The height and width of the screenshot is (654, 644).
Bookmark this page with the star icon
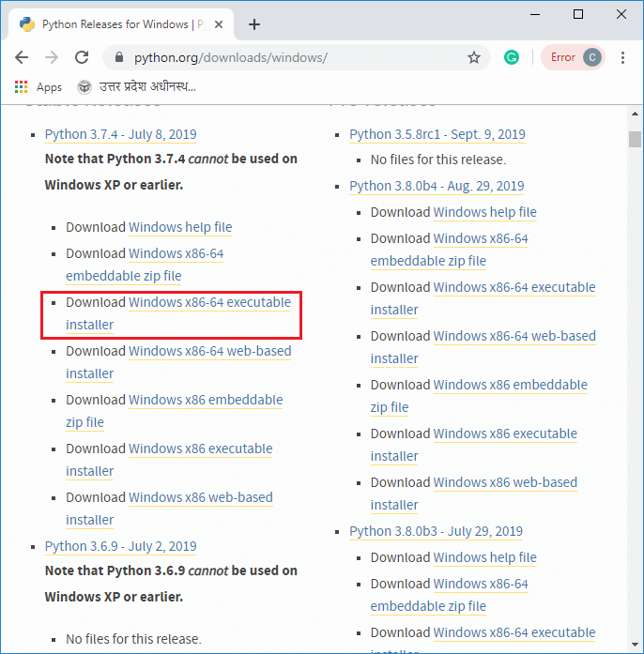pyautogui.click(x=474, y=57)
